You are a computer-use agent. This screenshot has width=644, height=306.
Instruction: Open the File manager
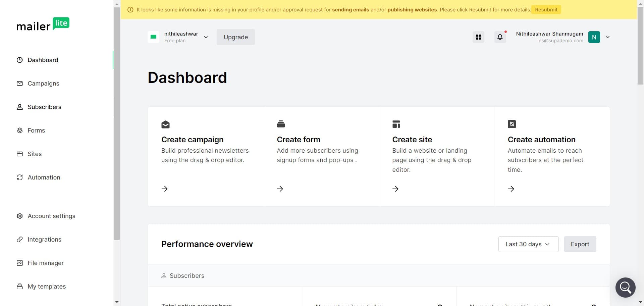point(46,263)
